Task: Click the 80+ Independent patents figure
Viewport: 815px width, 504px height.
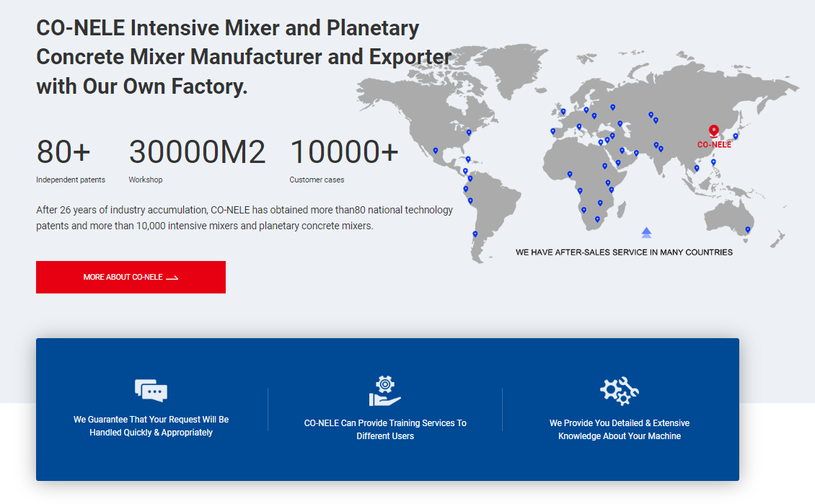Action: point(64,152)
